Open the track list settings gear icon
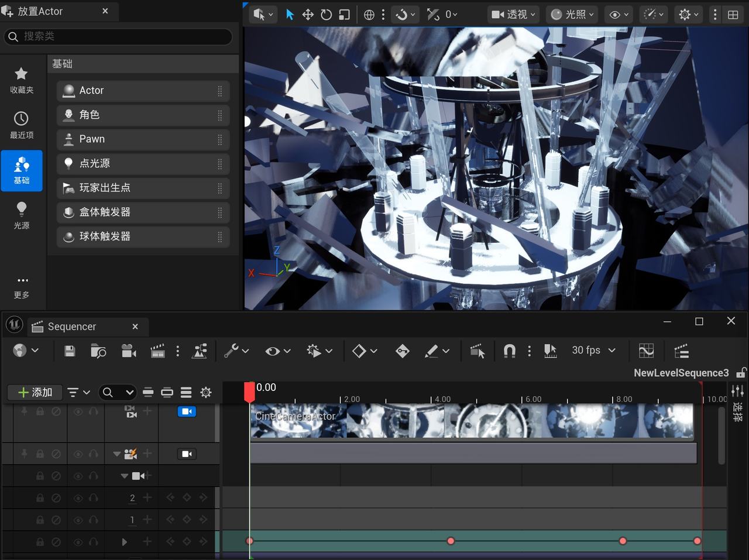Image resolution: width=749 pixels, height=560 pixels. (x=206, y=393)
